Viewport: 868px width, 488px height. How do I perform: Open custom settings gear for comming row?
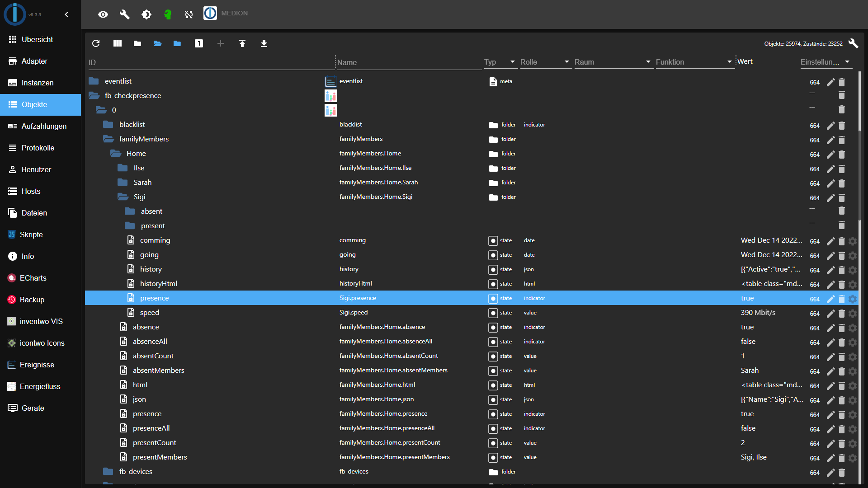[x=853, y=241]
